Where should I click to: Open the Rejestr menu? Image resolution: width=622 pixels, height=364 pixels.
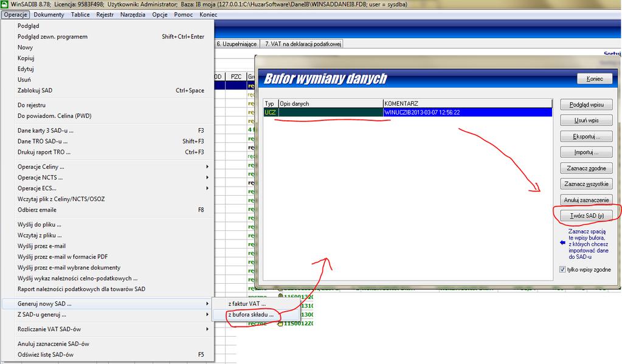pyautogui.click(x=105, y=15)
